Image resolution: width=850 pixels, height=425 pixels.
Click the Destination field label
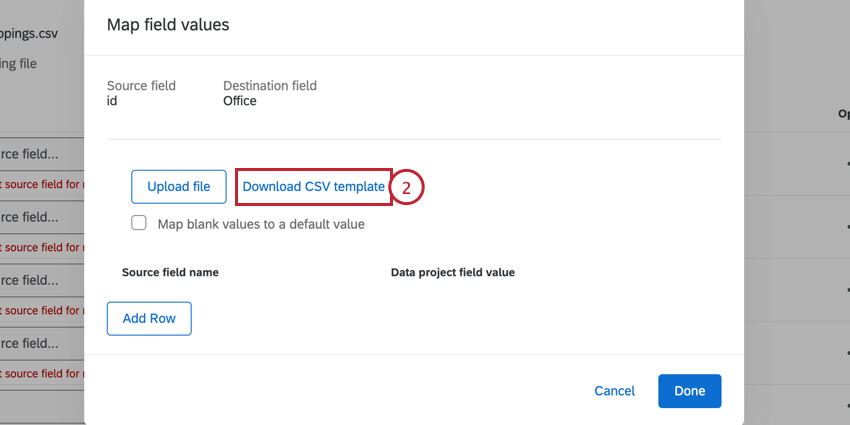269,86
